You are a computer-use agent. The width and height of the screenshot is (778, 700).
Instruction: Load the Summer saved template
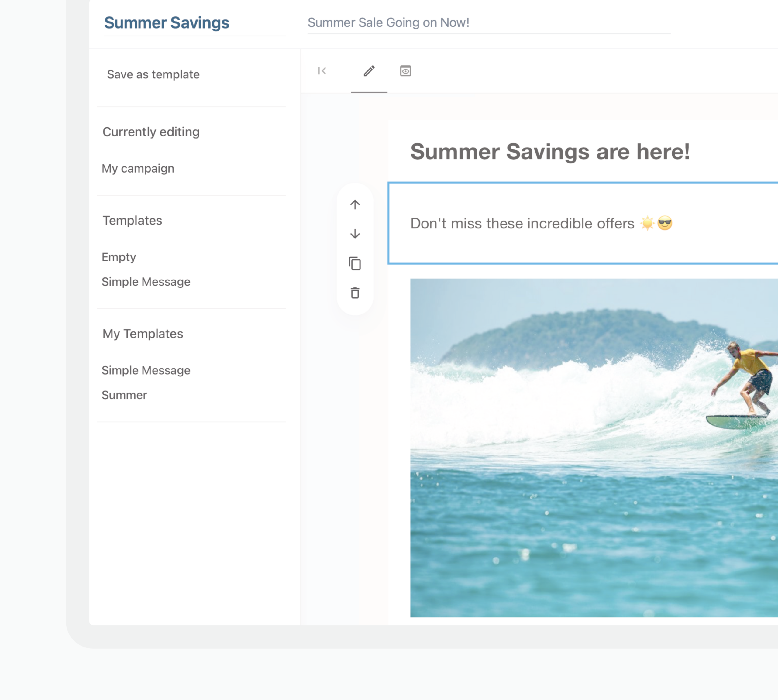124,395
